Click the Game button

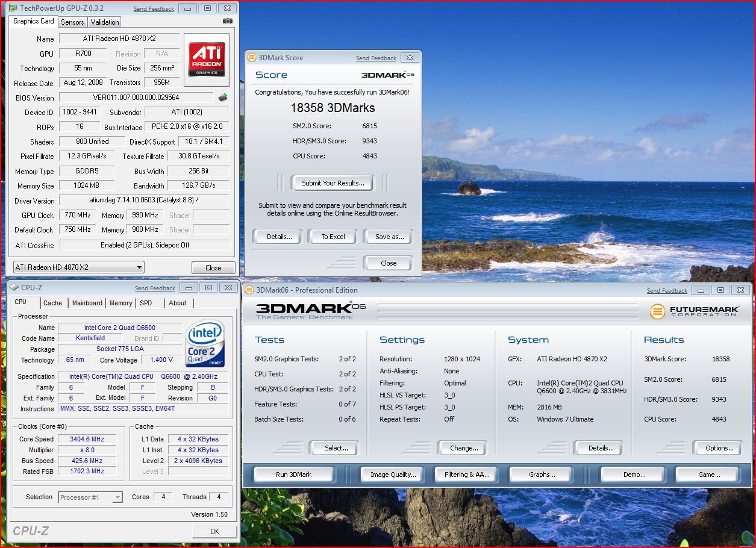708,475
